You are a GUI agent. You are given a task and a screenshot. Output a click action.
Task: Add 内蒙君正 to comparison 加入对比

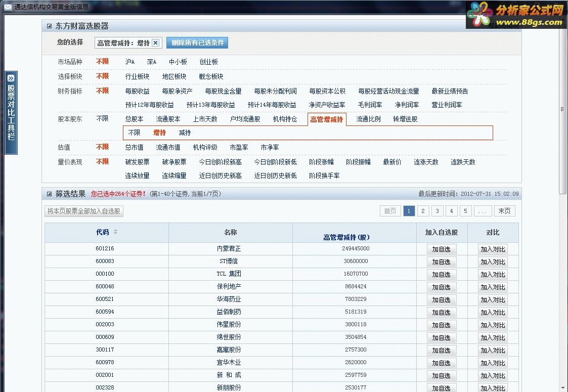pos(493,249)
